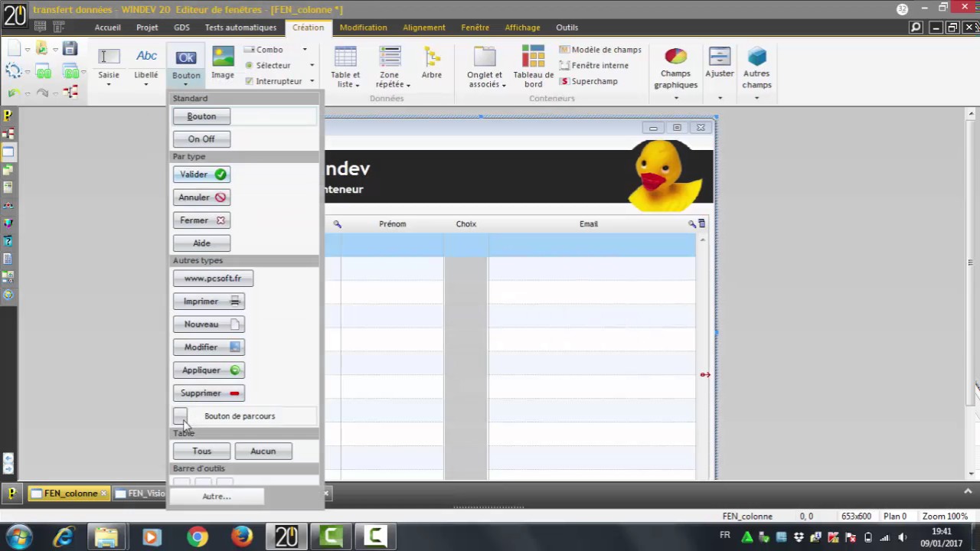
Task: Click the magnifier in Email column header
Action: (x=691, y=223)
